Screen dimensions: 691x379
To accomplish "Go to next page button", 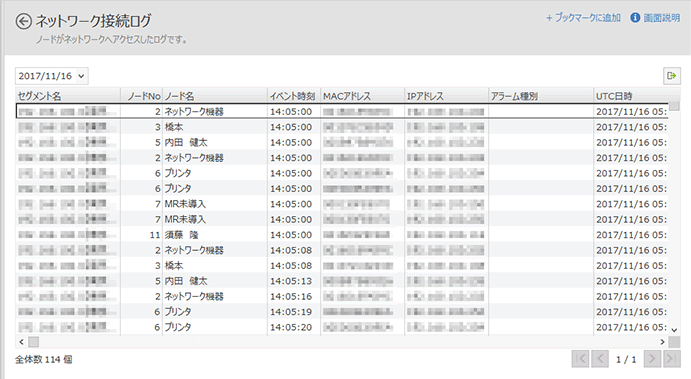I will (652, 359).
